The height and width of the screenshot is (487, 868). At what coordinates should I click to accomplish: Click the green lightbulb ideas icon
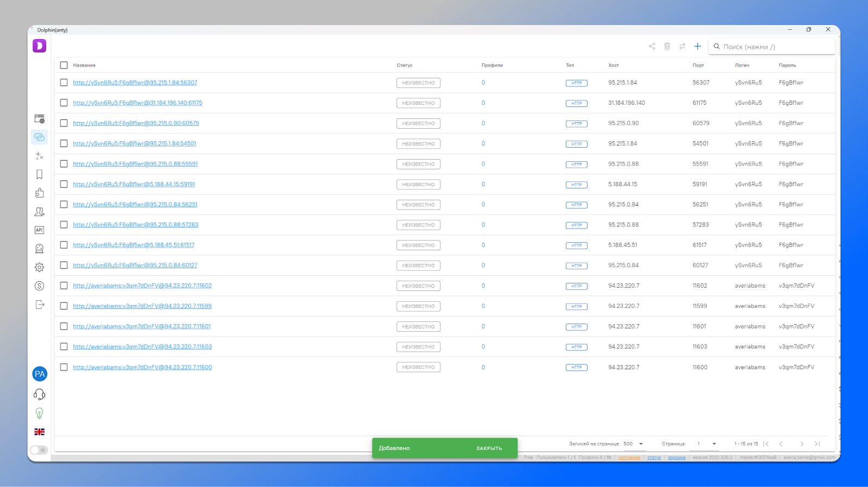pyautogui.click(x=40, y=413)
